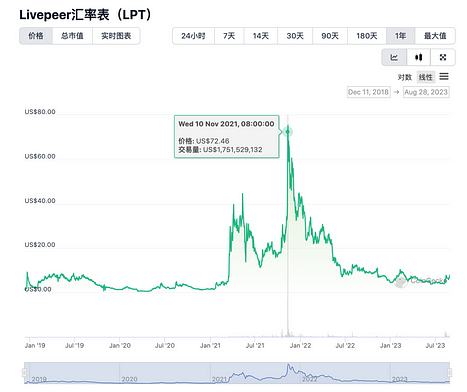Screen dimensions: 467x392
Task: Choose the 1年 time range
Action: point(400,36)
